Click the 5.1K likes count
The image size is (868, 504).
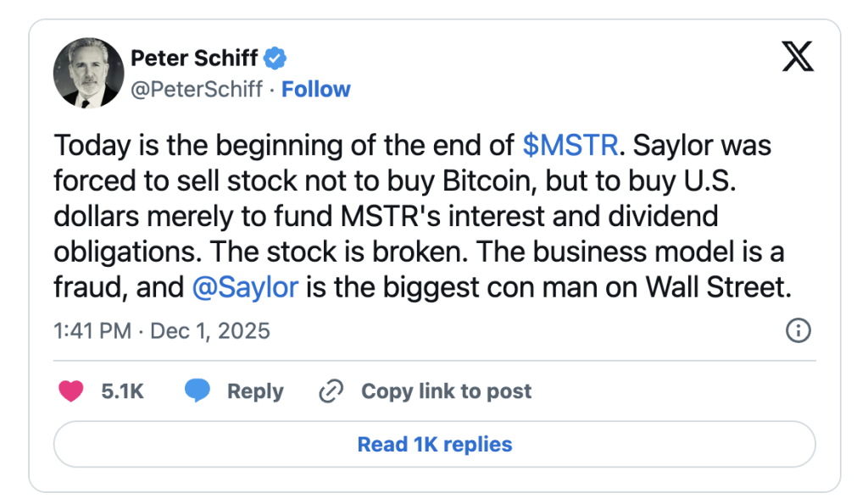122,390
